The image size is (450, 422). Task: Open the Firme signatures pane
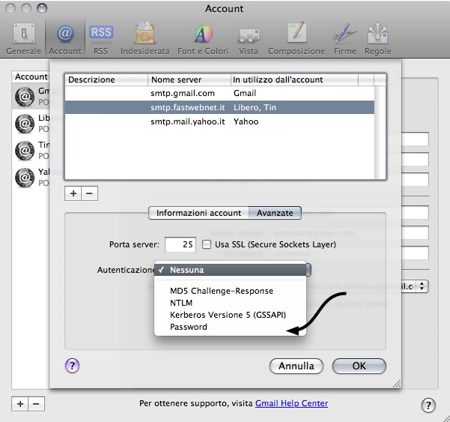click(345, 39)
